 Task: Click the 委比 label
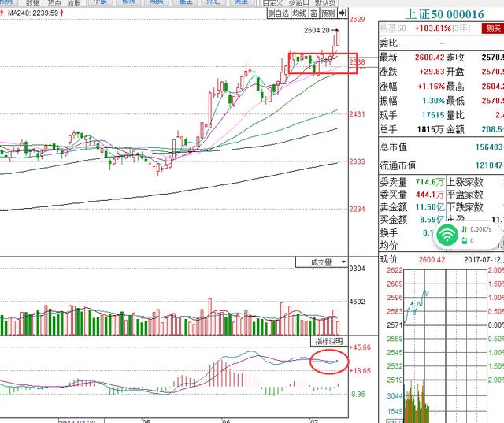388,43
